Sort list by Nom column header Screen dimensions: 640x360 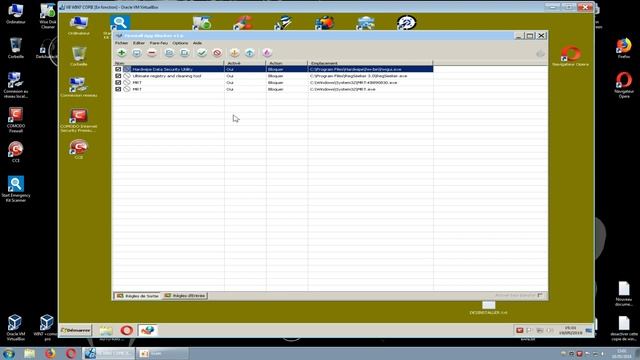(x=168, y=63)
